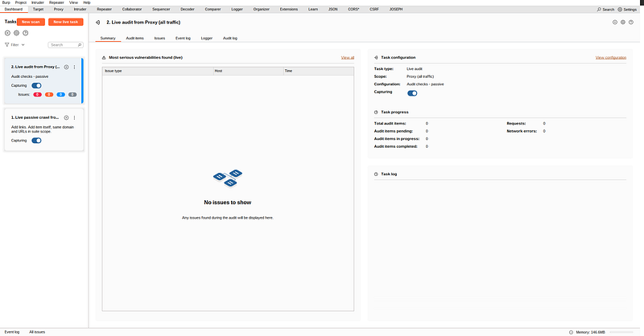Open All issues in the bottom status bar
The image size is (644, 336).
point(37,332)
